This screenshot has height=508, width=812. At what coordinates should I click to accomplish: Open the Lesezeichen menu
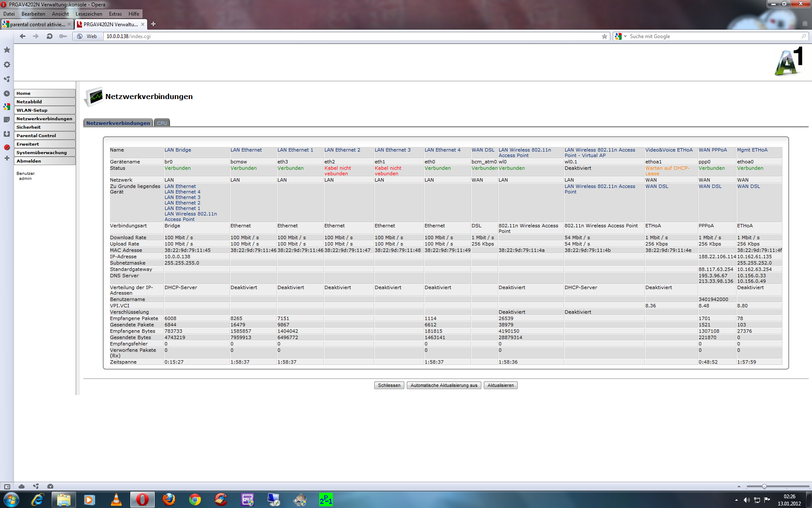click(x=89, y=14)
